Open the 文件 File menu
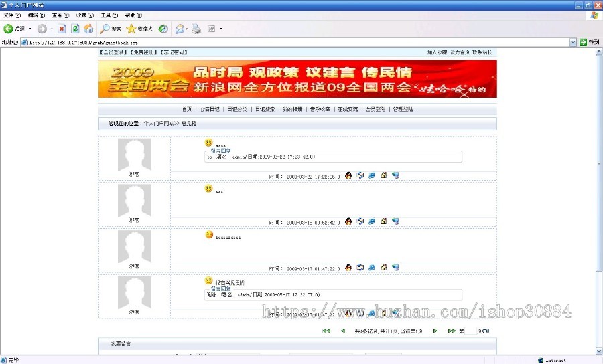Image resolution: width=603 pixels, height=364 pixels. 12,15
